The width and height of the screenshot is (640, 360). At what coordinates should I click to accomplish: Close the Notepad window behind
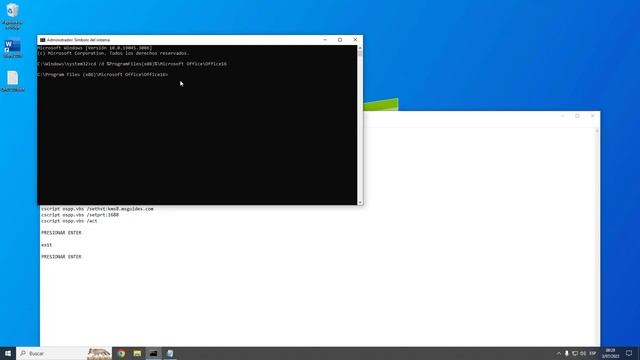point(592,116)
